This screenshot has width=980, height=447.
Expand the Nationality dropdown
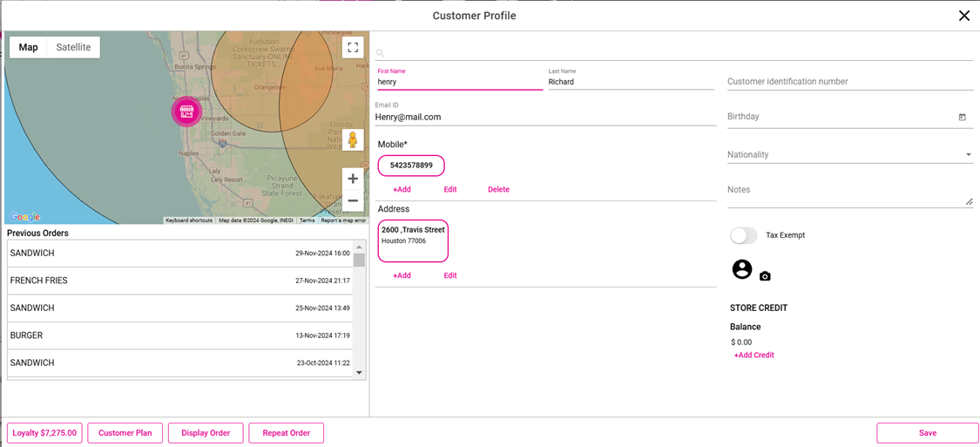[x=968, y=155]
